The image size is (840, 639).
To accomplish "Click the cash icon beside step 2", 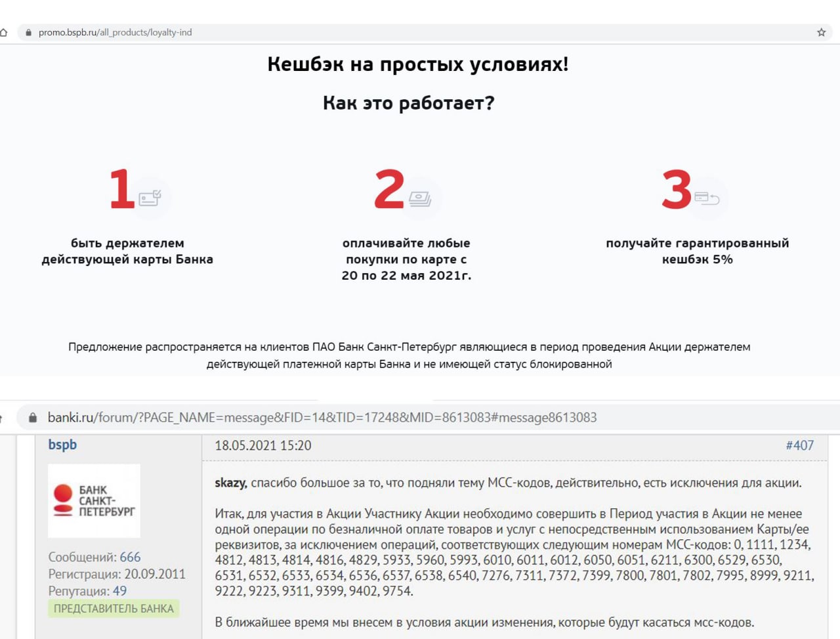I will (x=420, y=198).
